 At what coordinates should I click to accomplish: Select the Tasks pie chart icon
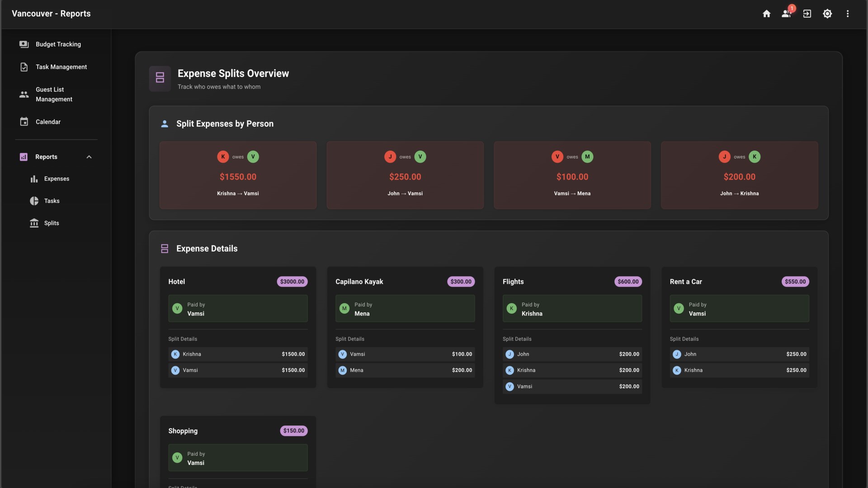coord(34,201)
